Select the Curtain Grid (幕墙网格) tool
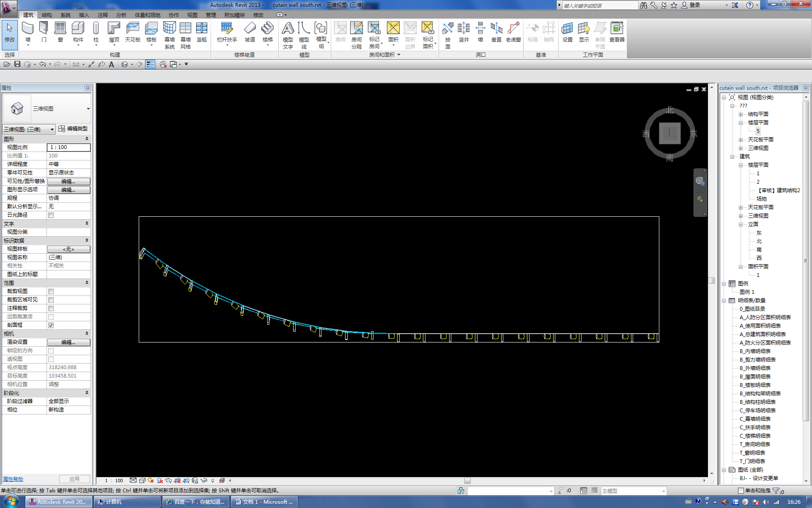Image resolution: width=812 pixels, height=508 pixels. coord(185,35)
